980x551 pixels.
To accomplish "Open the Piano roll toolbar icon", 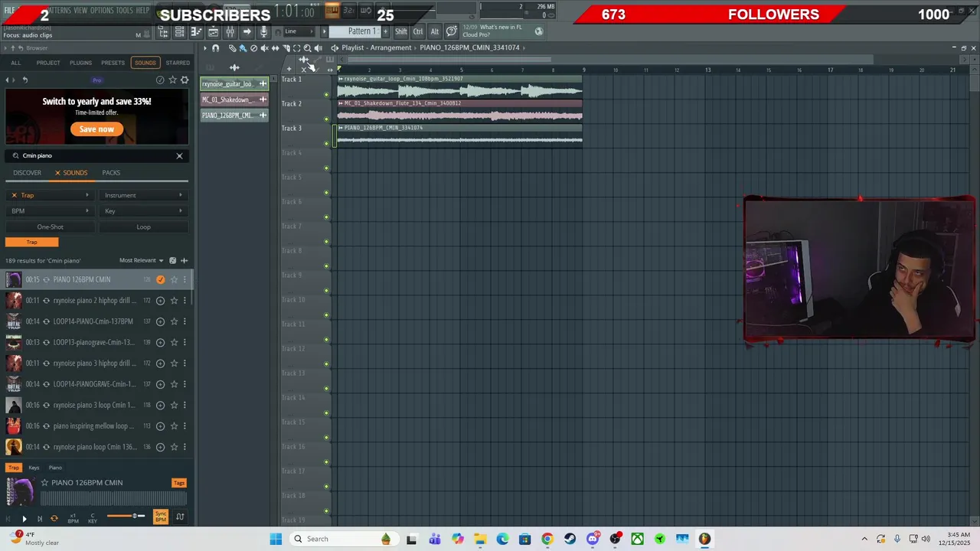I will point(196,31).
